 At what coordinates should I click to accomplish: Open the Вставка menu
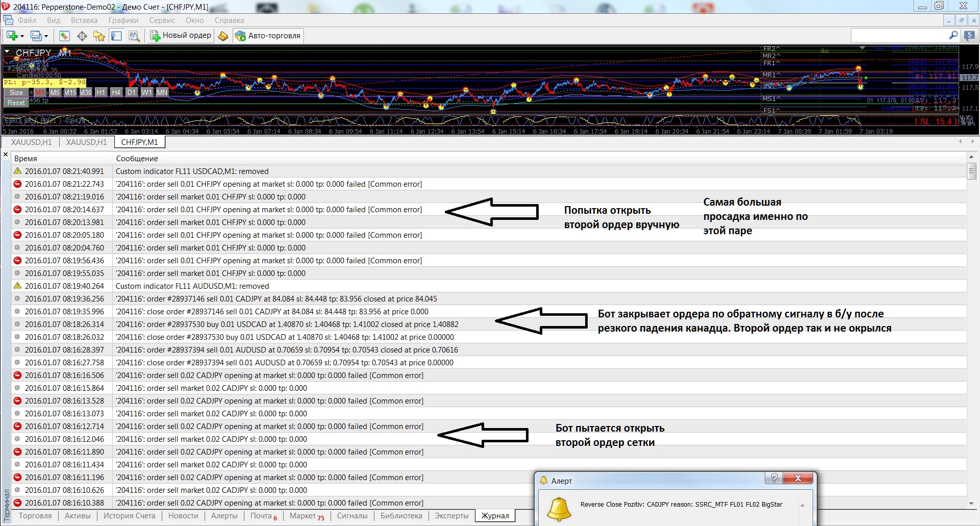coord(84,20)
